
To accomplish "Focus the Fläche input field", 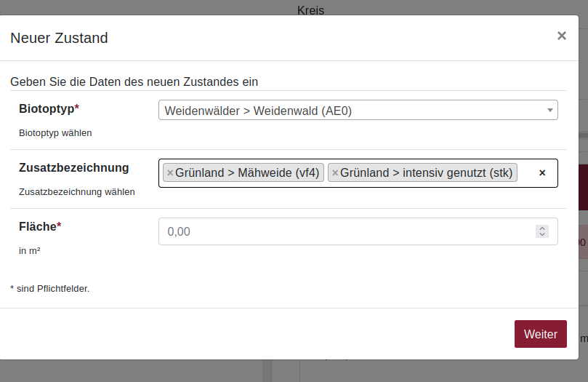I will (342, 231).
